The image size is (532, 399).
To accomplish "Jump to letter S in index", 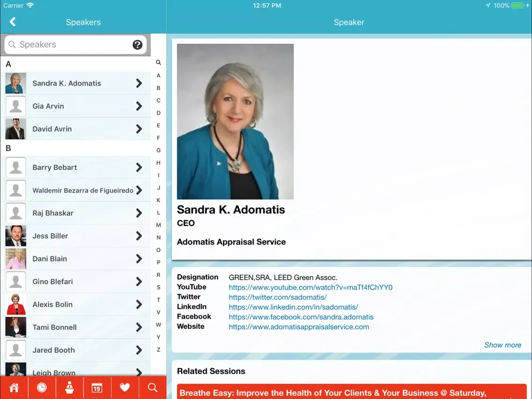I will pos(158,288).
